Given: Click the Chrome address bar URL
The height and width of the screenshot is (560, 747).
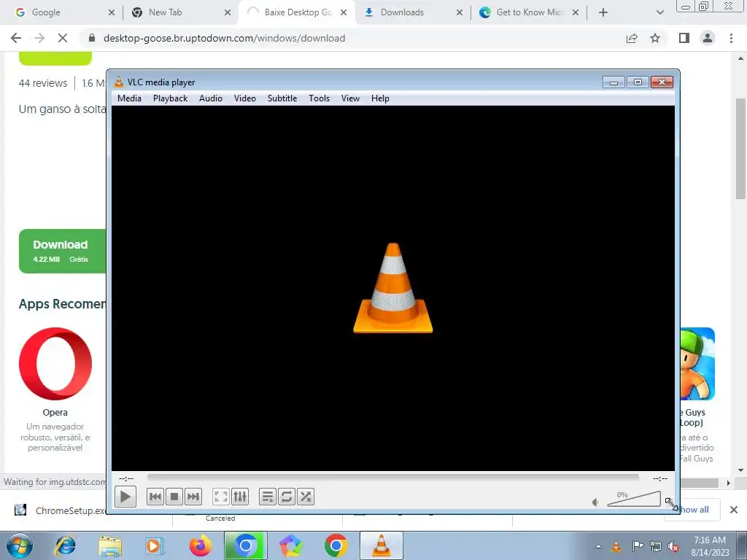Looking at the screenshot, I should pos(224,38).
